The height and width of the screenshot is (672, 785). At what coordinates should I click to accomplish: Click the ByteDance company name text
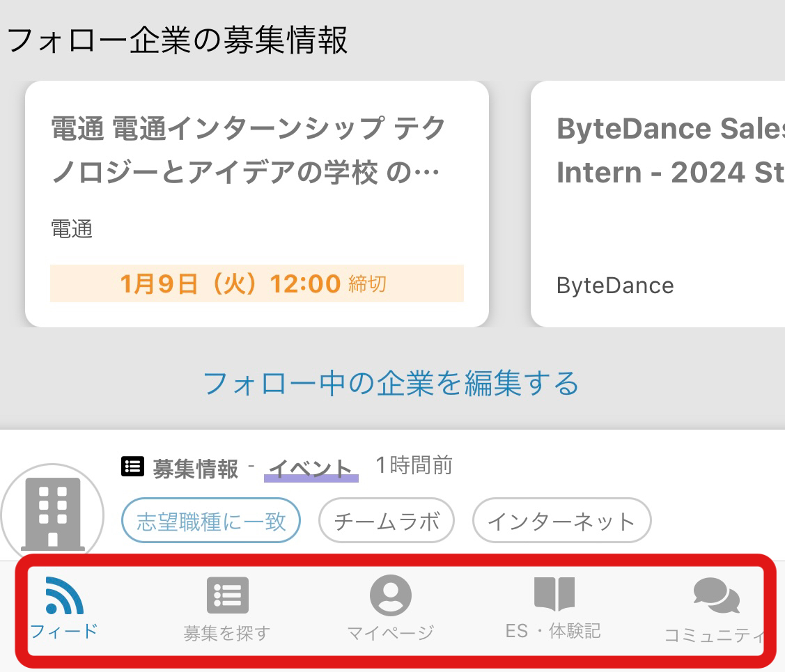[615, 286]
